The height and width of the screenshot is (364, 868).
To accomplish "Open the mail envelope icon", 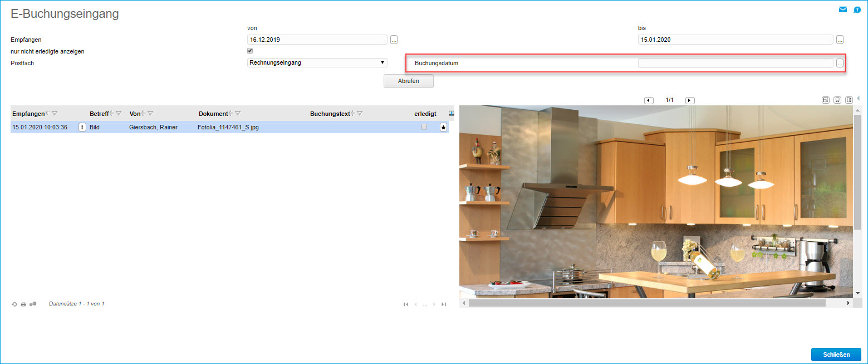I will click(x=843, y=9).
